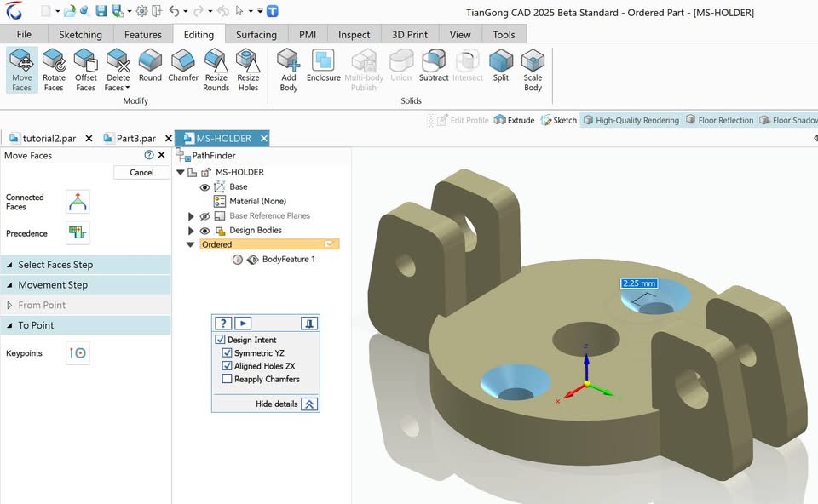Screen dimensions: 818x504
Task: Switch to the Surfacing ribbon tab
Action: pos(256,34)
